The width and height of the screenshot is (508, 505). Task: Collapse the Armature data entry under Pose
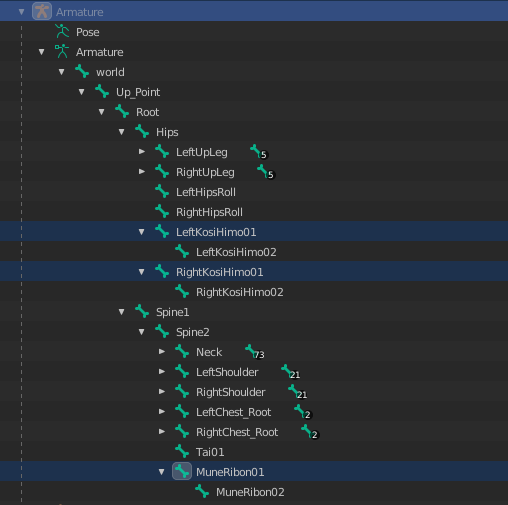[x=42, y=52]
